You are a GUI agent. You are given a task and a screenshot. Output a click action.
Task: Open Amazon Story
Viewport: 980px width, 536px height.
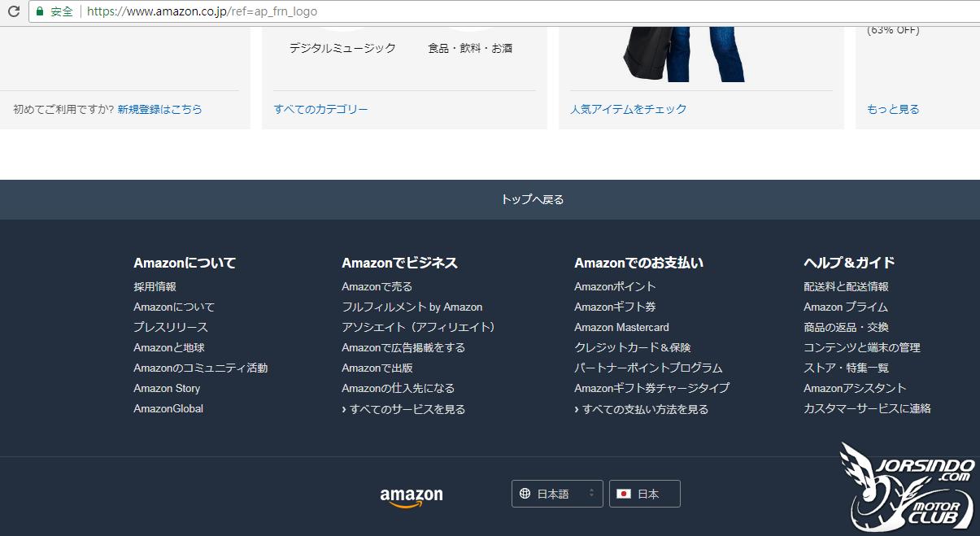(x=167, y=388)
